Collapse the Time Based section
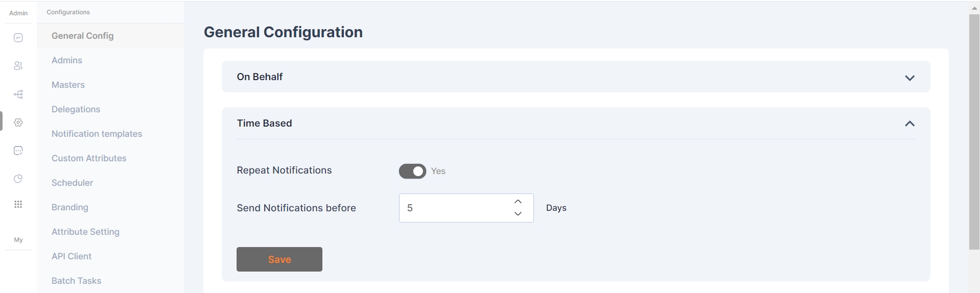Viewport: 980px width, 293px height. tap(909, 124)
